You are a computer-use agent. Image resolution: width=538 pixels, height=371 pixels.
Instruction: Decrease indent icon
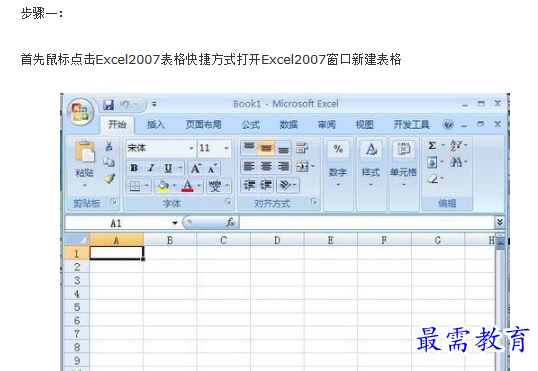coord(249,185)
